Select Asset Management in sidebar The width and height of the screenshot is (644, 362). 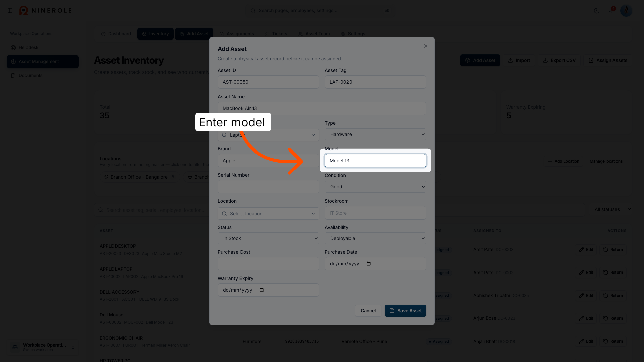pyautogui.click(x=43, y=62)
